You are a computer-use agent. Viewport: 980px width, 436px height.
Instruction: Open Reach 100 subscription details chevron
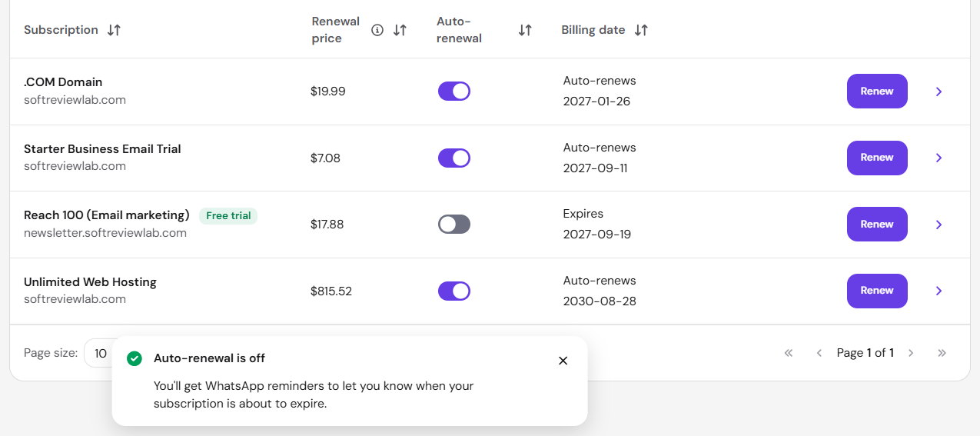[x=938, y=225]
